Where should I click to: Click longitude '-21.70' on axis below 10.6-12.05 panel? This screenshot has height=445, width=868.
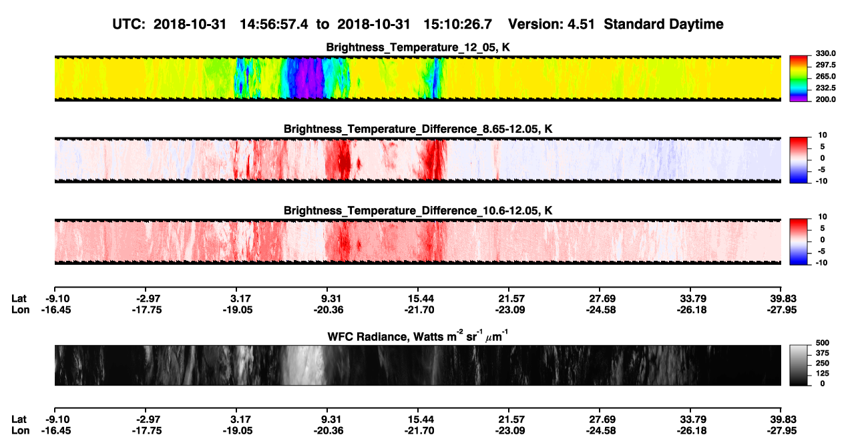pyautogui.click(x=420, y=310)
